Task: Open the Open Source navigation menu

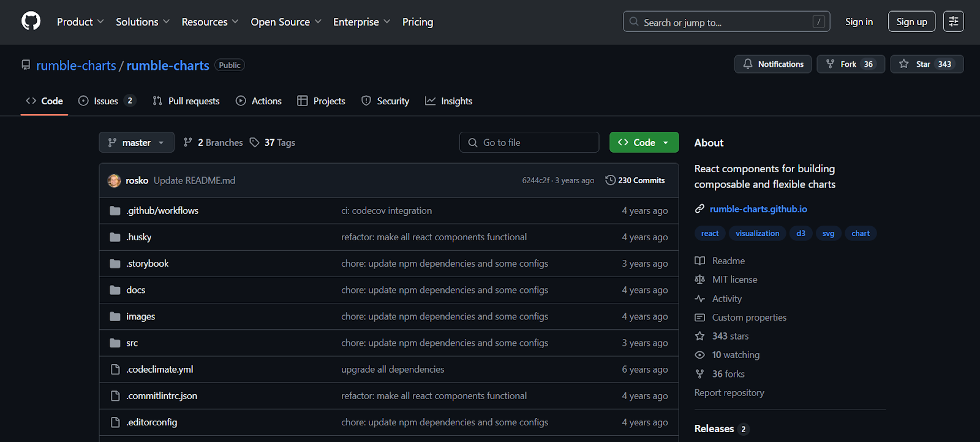Action: [x=285, y=22]
